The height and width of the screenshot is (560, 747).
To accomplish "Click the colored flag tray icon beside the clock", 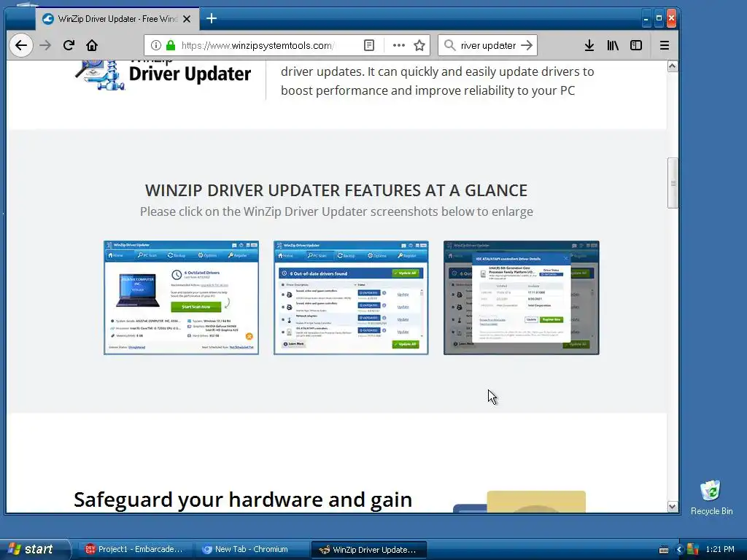I will pyautogui.click(x=693, y=550).
